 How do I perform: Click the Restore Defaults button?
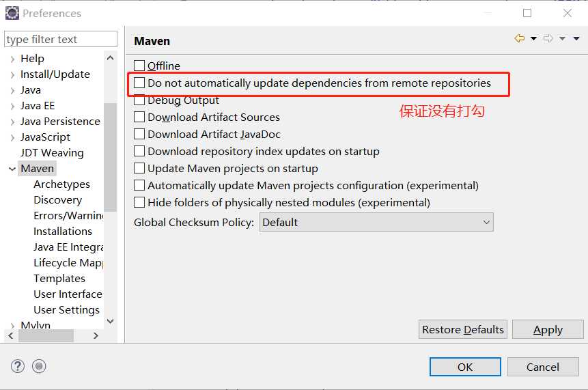point(463,329)
